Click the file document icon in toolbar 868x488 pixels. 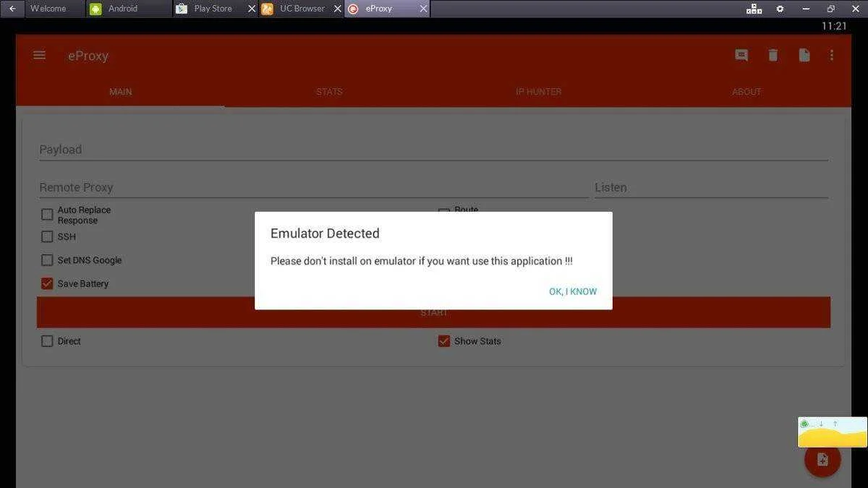(804, 55)
